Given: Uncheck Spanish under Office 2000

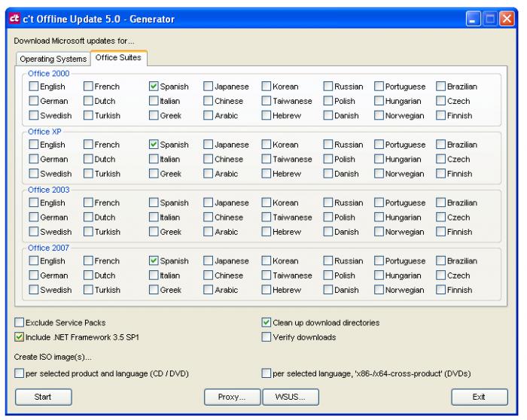Looking at the screenshot, I should click(154, 87).
